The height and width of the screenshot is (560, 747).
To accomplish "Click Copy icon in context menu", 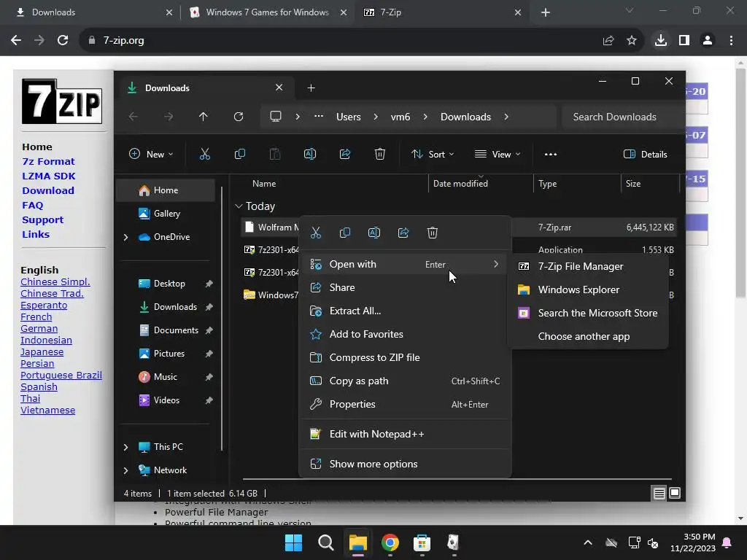I will [345, 233].
